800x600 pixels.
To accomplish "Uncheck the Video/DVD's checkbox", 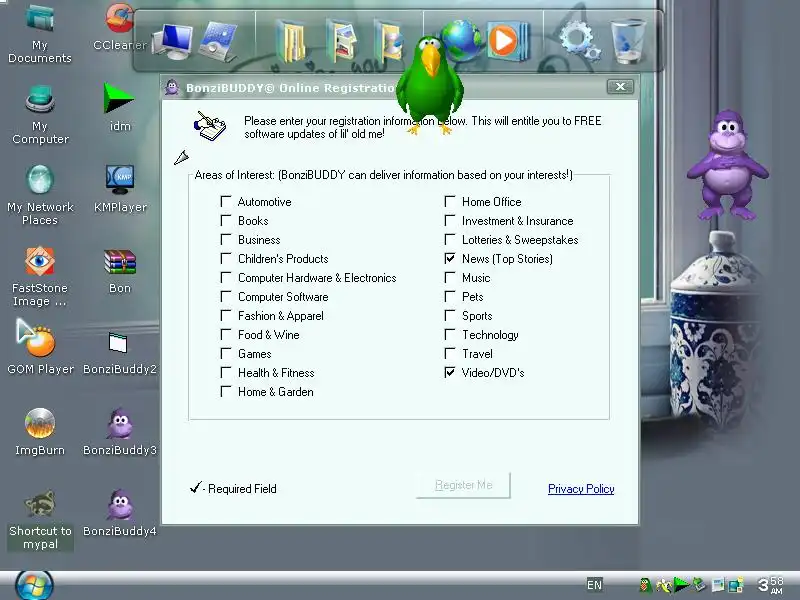I will point(449,372).
